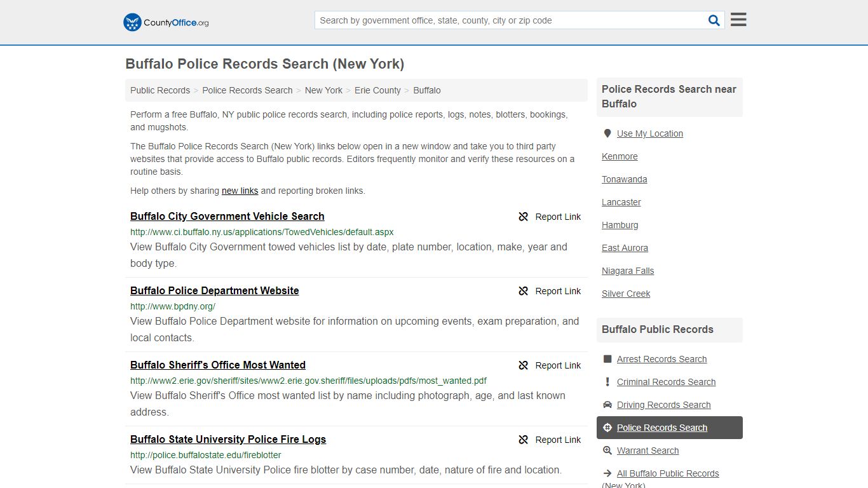Open Criminal Records Search link
The width and height of the screenshot is (868, 488).
tap(667, 382)
